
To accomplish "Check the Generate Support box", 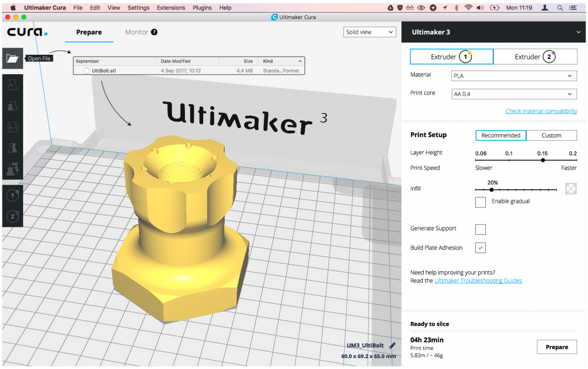I will (x=480, y=229).
